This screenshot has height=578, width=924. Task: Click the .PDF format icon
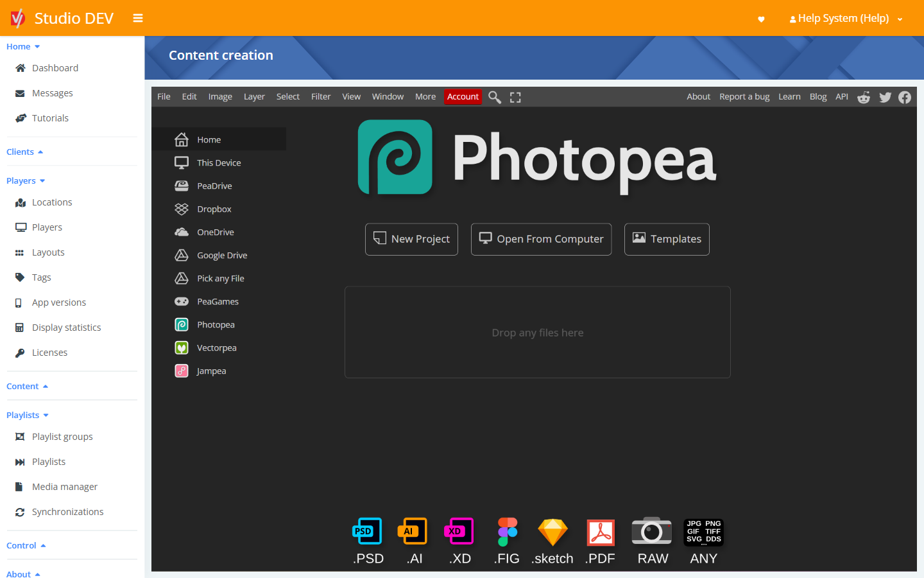(601, 532)
